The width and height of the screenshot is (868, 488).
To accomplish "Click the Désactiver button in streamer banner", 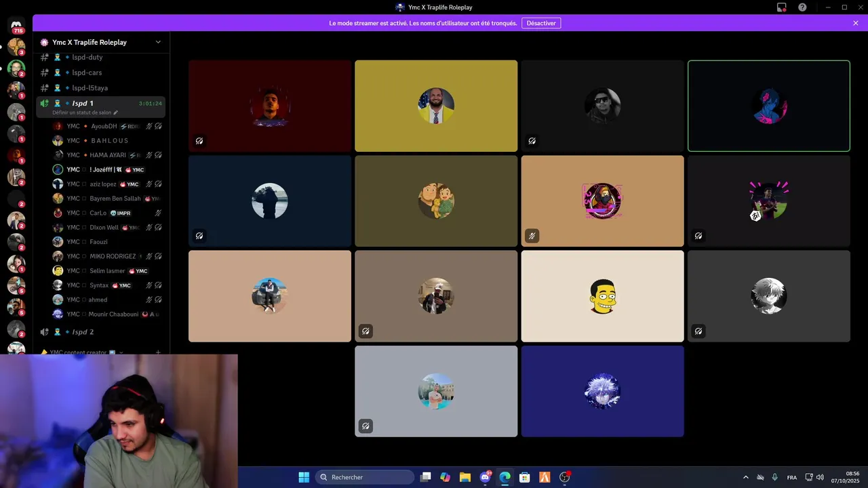I will tap(541, 23).
